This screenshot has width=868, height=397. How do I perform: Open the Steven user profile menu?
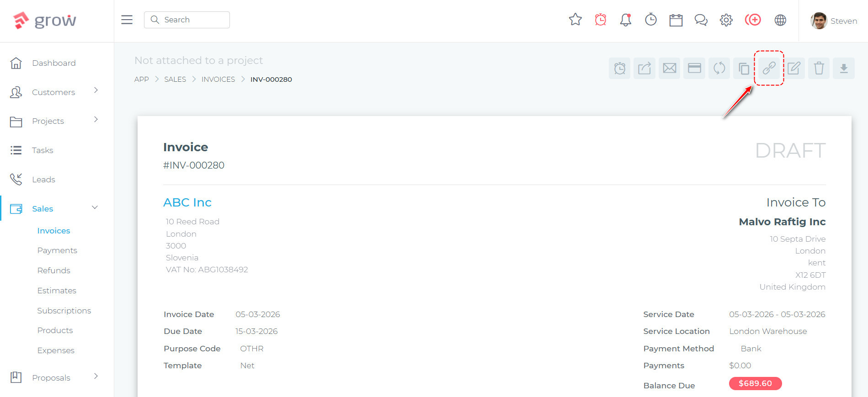point(833,21)
